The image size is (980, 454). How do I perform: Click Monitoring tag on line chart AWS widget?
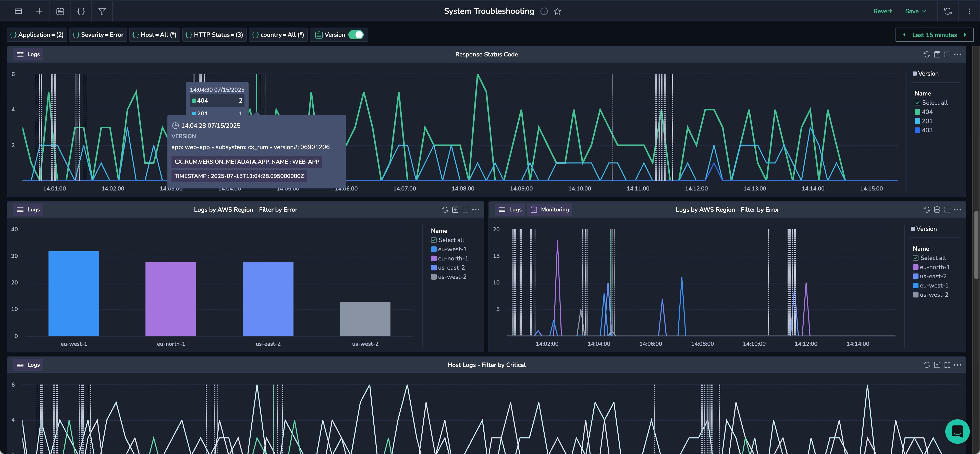[549, 210]
